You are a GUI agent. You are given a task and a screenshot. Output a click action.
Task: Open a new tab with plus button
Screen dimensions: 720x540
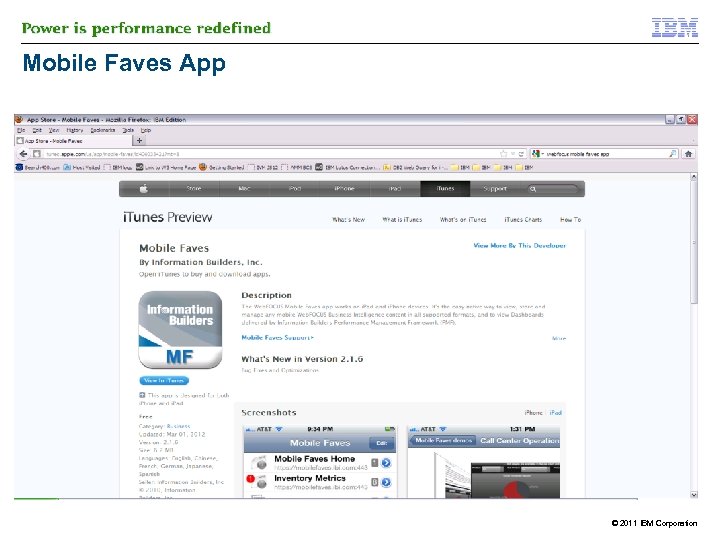(x=140, y=141)
